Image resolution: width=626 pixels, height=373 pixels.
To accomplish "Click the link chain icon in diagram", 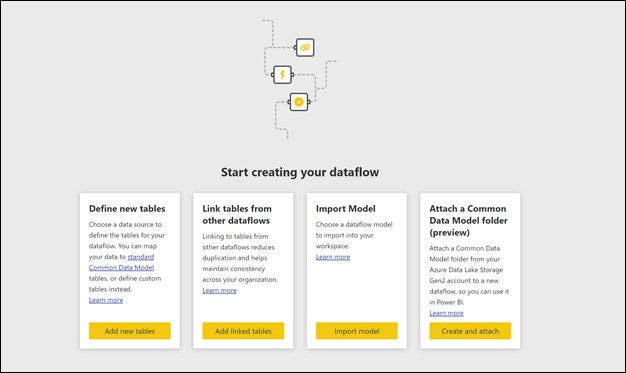I will (305, 48).
